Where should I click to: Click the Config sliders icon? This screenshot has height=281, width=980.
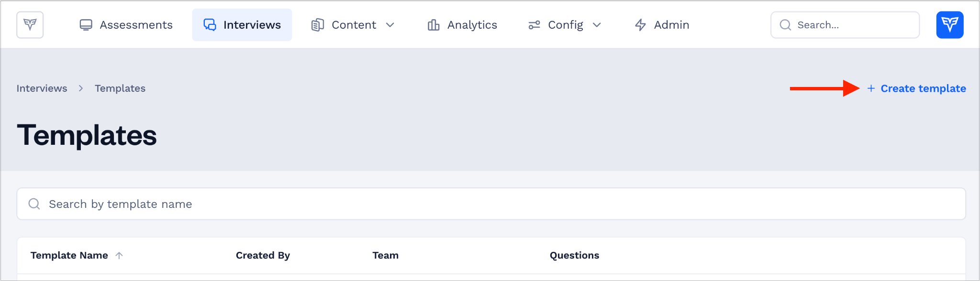535,25
